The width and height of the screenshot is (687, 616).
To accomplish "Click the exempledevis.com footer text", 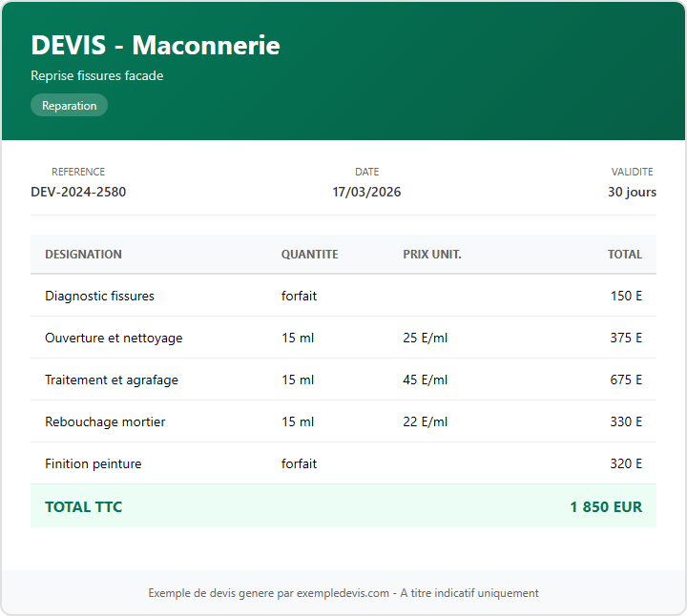I will pos(343,593).
